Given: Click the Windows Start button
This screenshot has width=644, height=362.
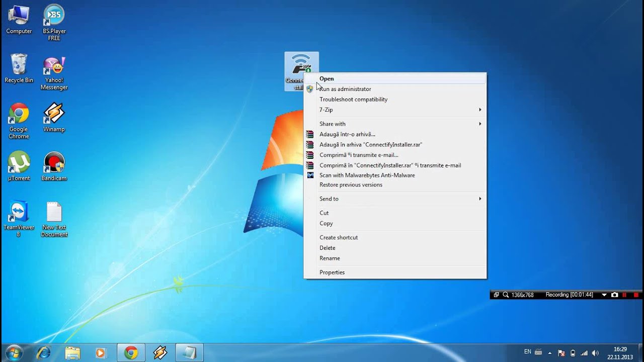Looking at the screenshot, I should click(14, 352).
